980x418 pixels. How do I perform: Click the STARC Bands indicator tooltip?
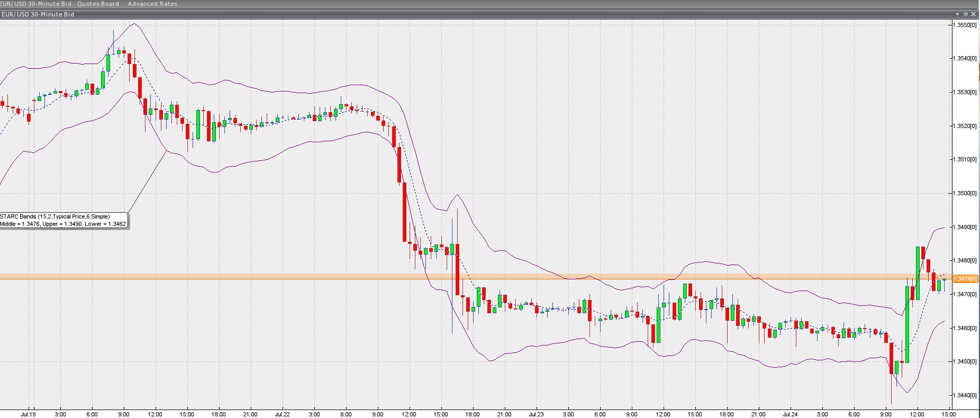click(x=63, y=220)
